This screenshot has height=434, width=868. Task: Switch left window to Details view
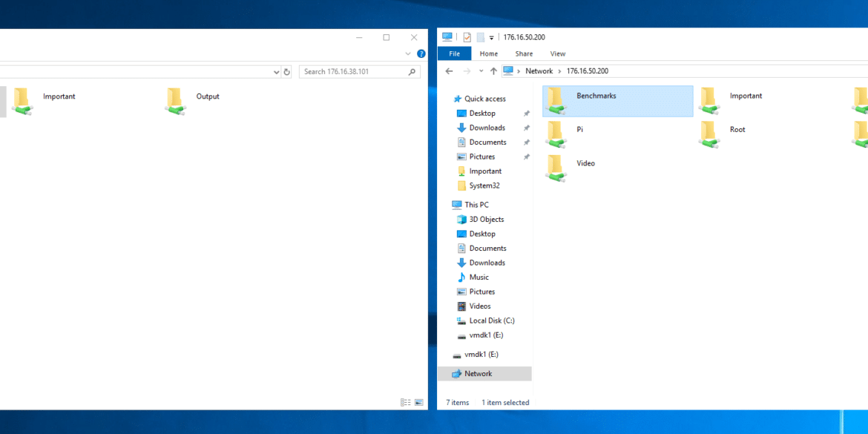click(405, 402)
